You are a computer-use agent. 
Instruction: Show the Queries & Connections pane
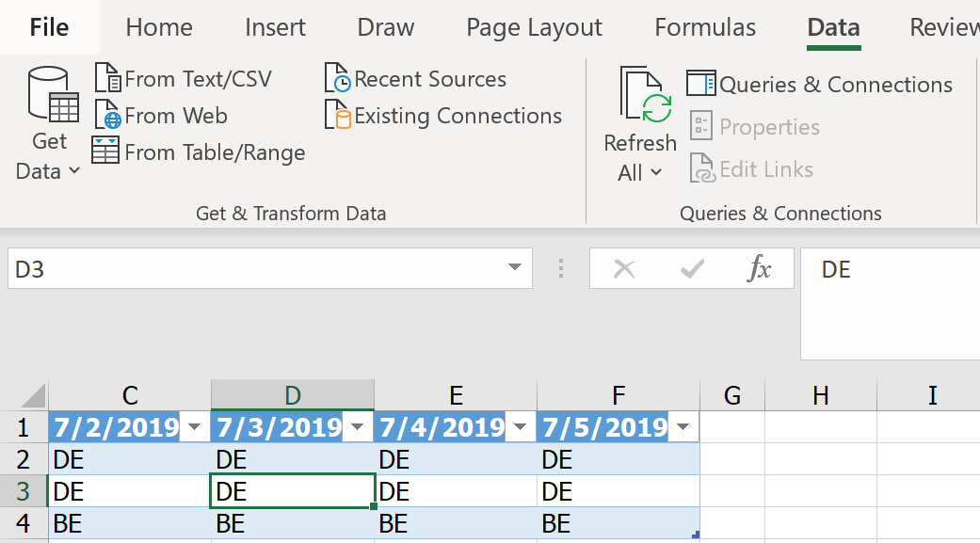point(819,85)
